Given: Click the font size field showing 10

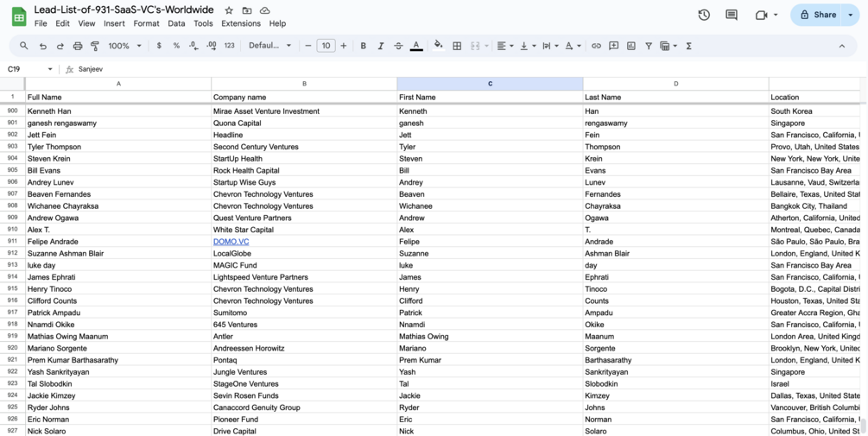Looking at the screenshot, I should coord(326,46).
